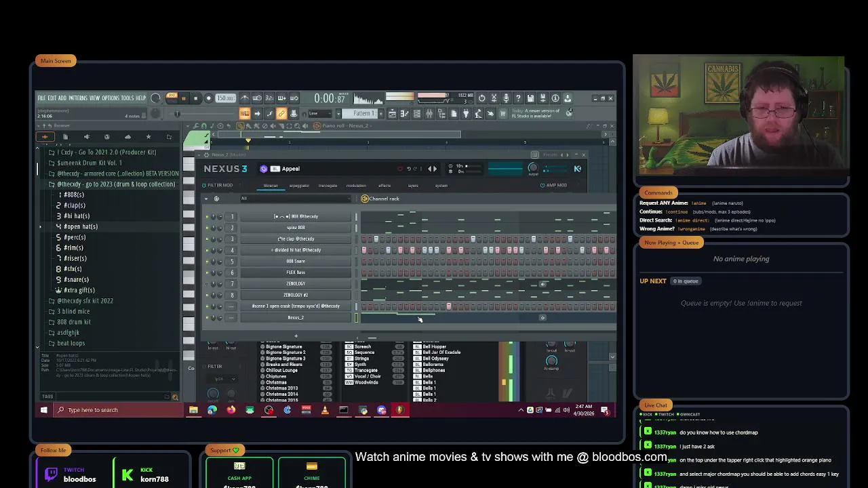
Task: Click Nexus next preset arrow
Action: (x=435, y=169)
